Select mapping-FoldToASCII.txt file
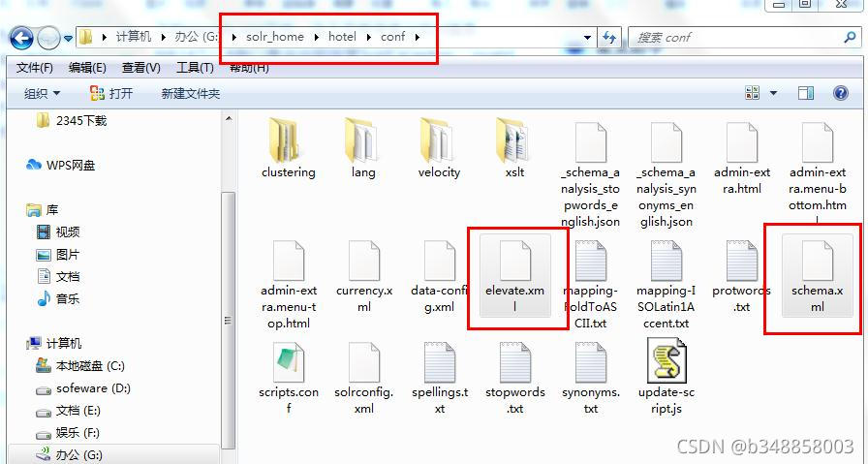868x464 pixels. click(590, 284)
